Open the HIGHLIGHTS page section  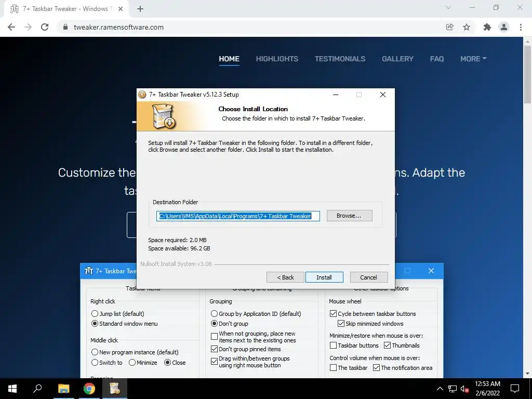277,59
